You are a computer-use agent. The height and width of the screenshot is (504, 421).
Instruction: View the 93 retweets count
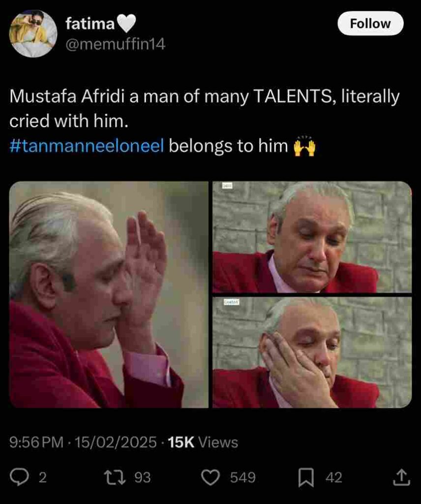[x=143, y=477]
